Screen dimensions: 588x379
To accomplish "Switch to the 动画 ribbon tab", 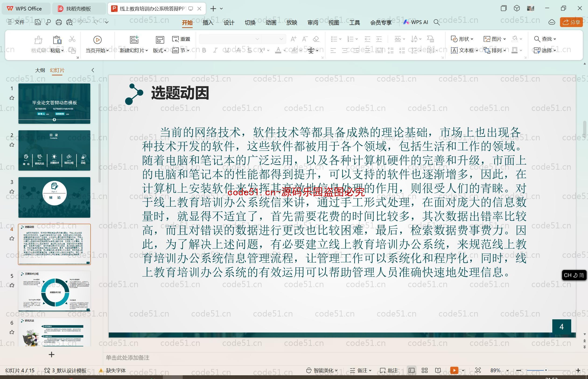I will coord(271,23).
